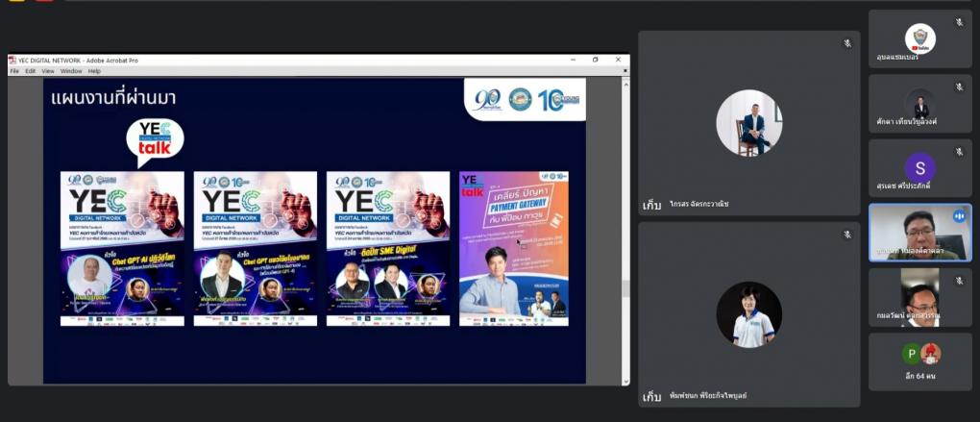
Task: Click the Acrobat scrollbar down arrow
Action: (625, 380)
